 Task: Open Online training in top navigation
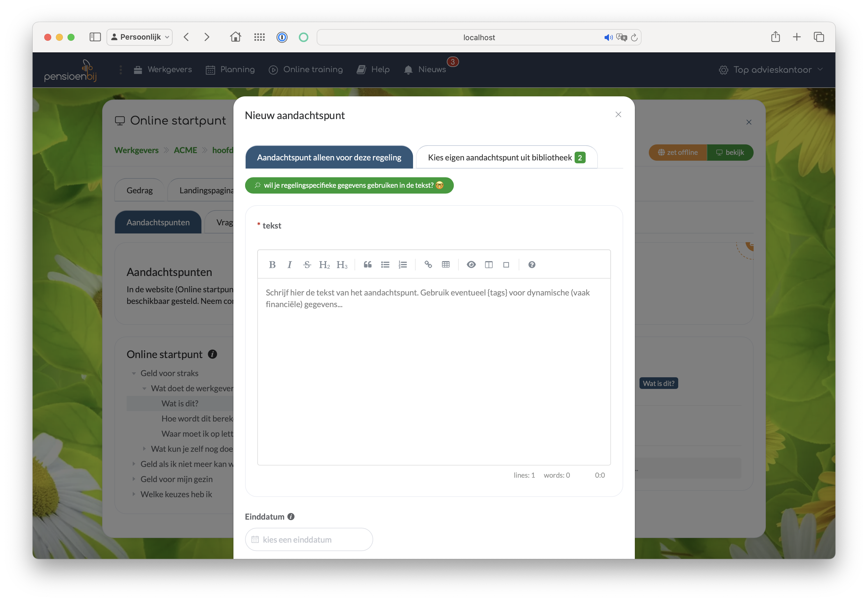305,70
